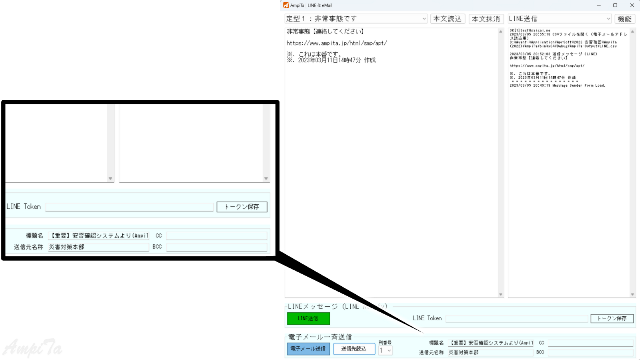Click the BCC field in the main window
This screenshot has height=360, width=640.
point(590,352)
